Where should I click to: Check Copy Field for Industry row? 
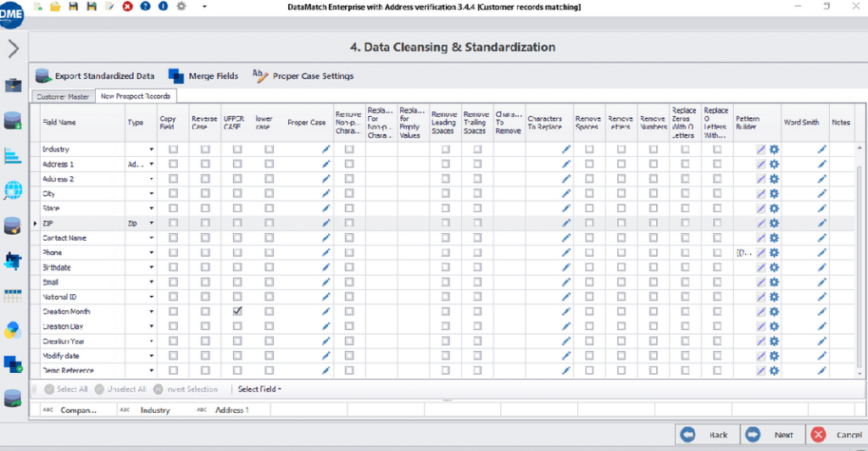pyautogui.click(x=173, y=149)
